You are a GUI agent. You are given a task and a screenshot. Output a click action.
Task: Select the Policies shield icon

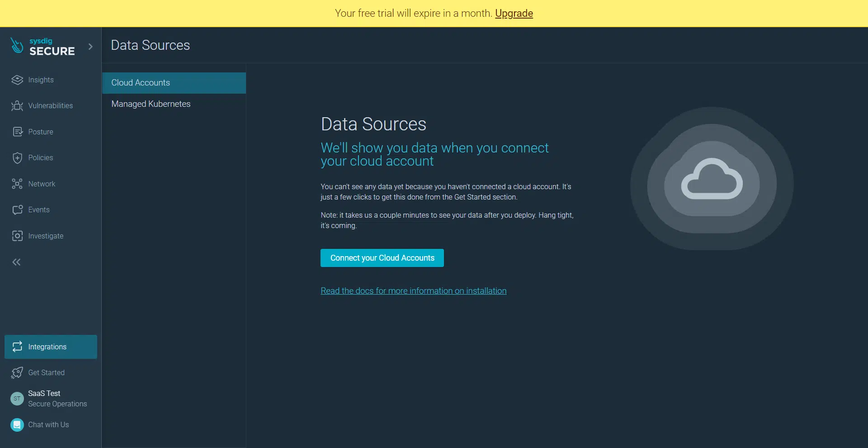(x=17, y=158)
